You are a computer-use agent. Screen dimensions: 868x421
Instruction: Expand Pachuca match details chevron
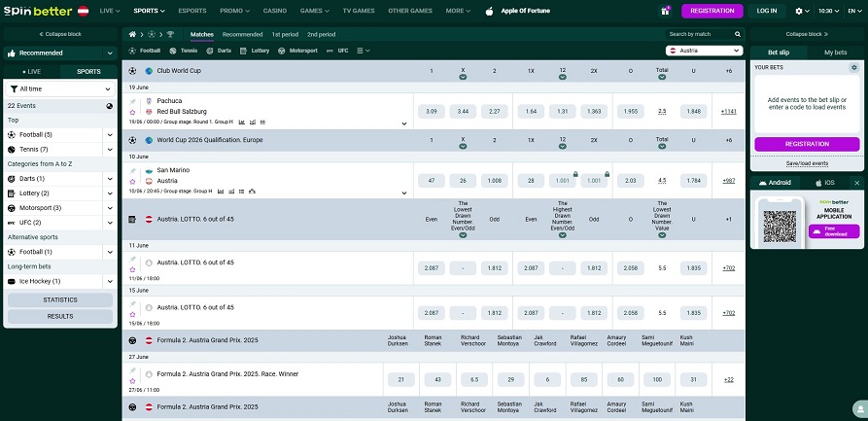(x=404, y=123)
